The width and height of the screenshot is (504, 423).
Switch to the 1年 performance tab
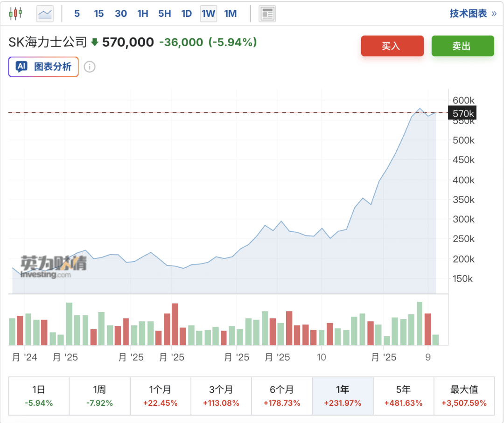pyautogui.click(x=343, y=395)
